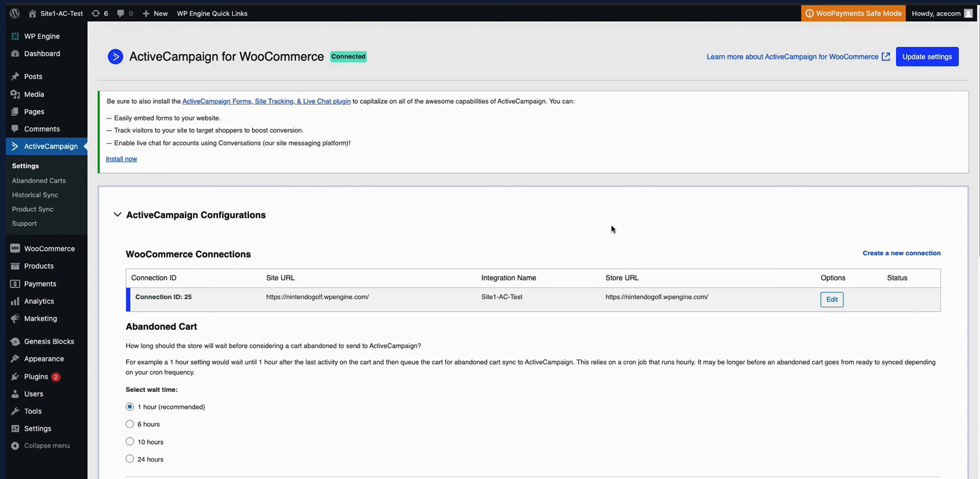Click the Genesis Blocks icon
980x479 pixels.
[15, 341]
